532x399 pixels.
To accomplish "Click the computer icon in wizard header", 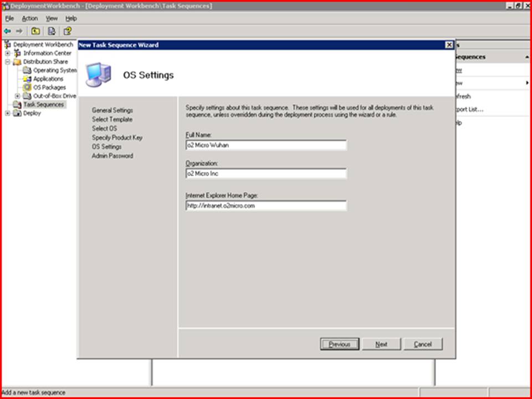I will coord(99,75).
